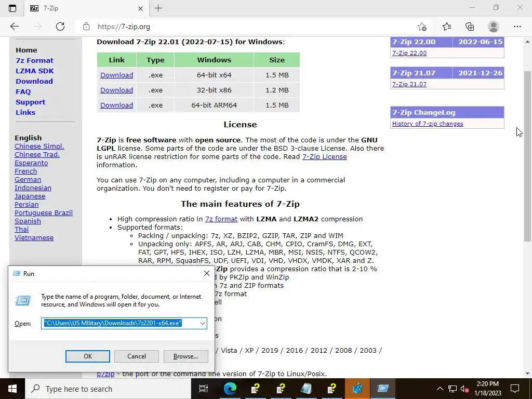Open the notification center icon
Viewport: 532px width, 399px height.
515,389
